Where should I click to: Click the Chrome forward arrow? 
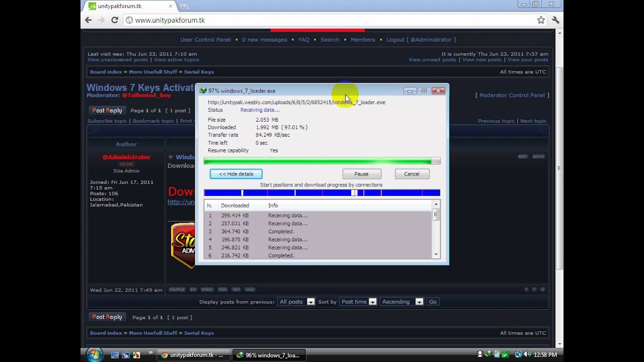102,20
